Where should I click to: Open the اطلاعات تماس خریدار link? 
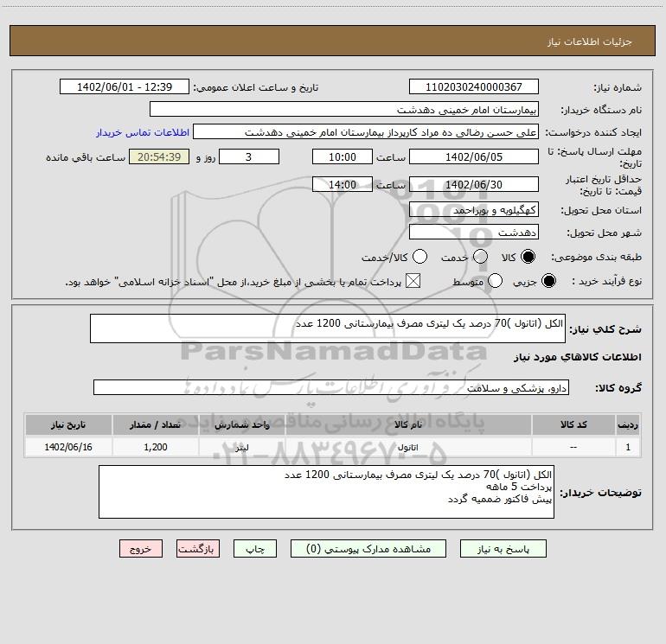143,132
